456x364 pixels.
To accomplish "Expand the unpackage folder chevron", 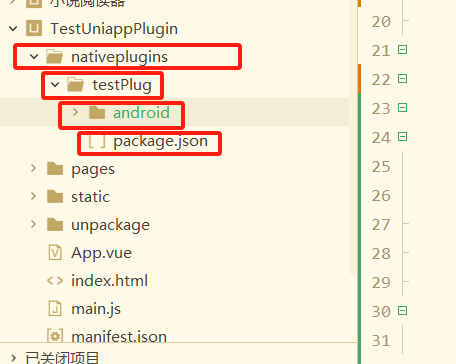I will point(33,224).
